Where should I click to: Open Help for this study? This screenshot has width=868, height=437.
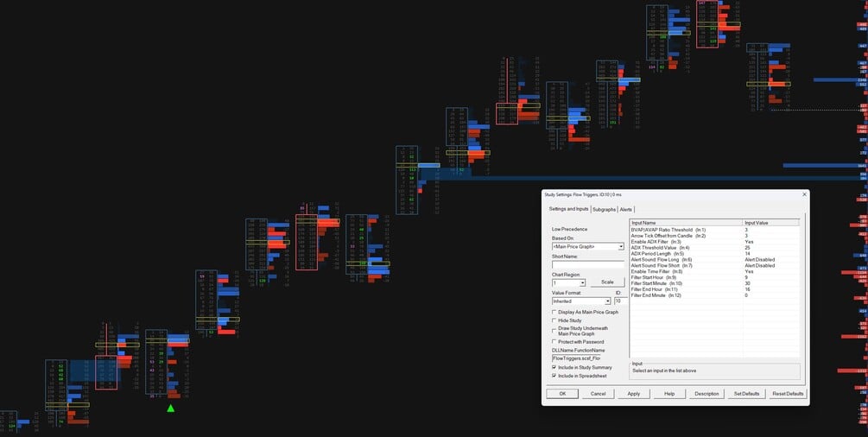click(x=669, y=394)
